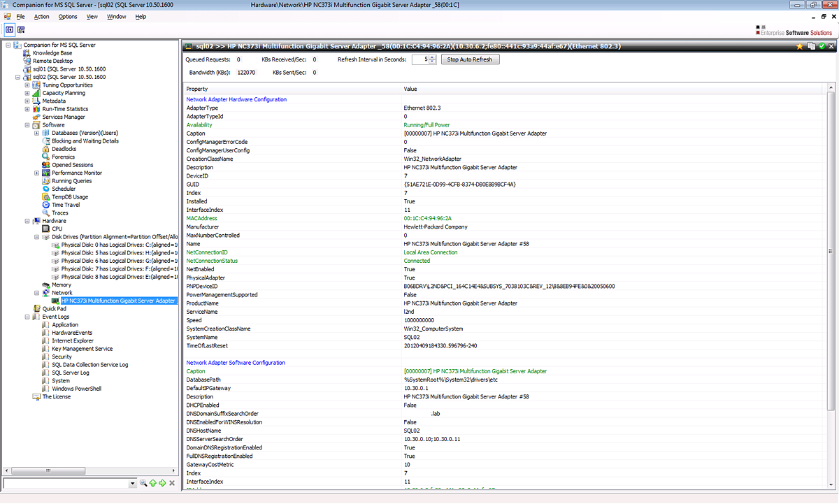
Task: Expand Databases (Version)(Users) node
Action: coord(36,134)
